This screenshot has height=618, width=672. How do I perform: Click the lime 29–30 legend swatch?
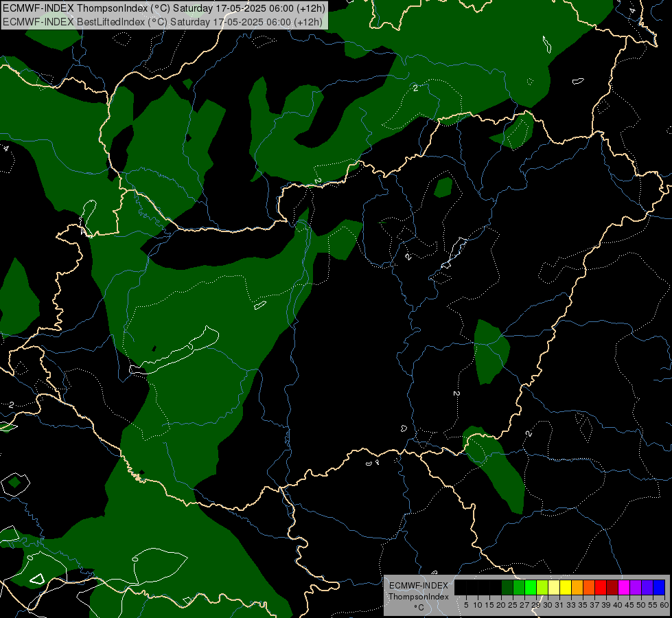[542, 587]
